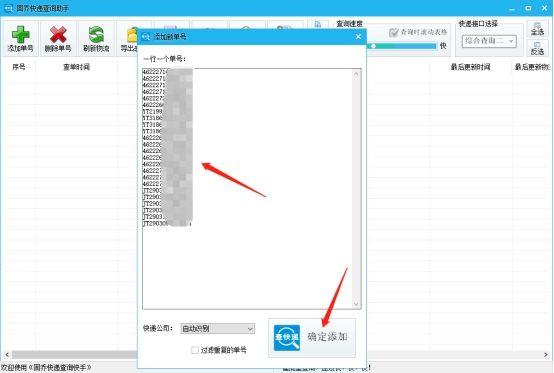
Task: Enable 过滤重复的单号 checkbox
Action: [195, 350]
